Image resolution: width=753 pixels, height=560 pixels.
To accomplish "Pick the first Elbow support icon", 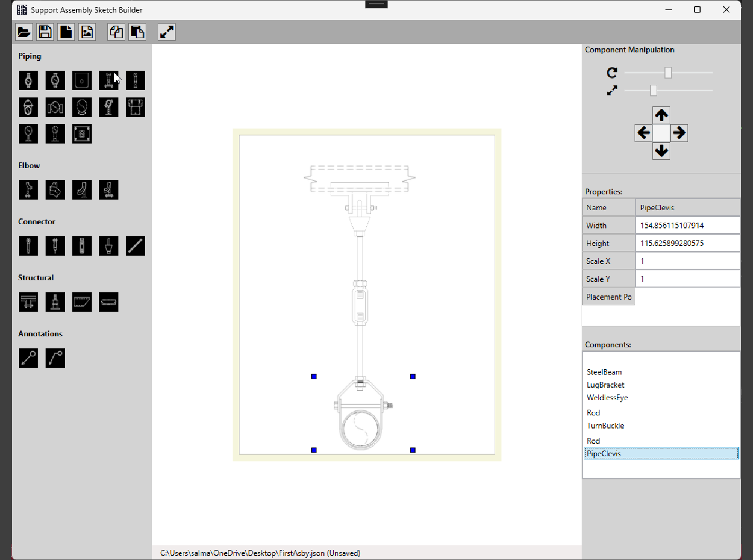I will [28, 190].
